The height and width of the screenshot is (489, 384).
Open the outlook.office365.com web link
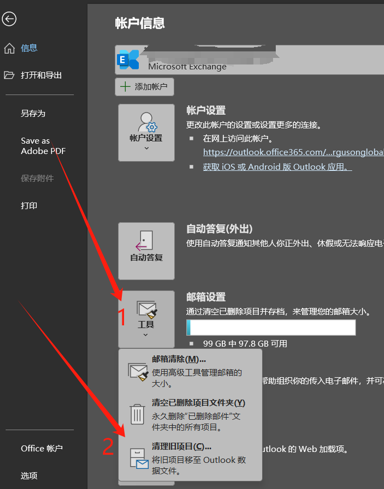tap(293, 152)
